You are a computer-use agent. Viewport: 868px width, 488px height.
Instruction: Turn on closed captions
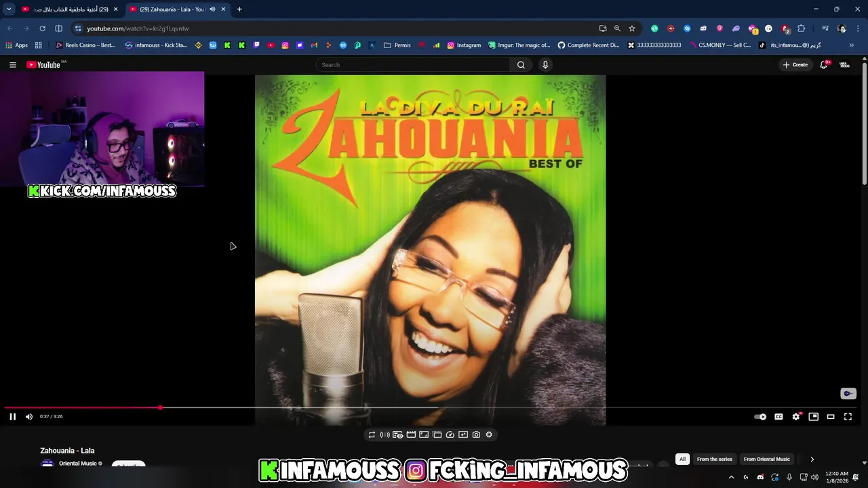[778, 417]
